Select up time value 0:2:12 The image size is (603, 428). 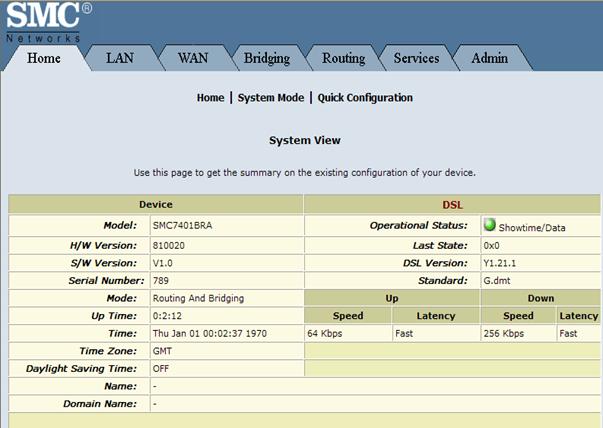[167, 316]
